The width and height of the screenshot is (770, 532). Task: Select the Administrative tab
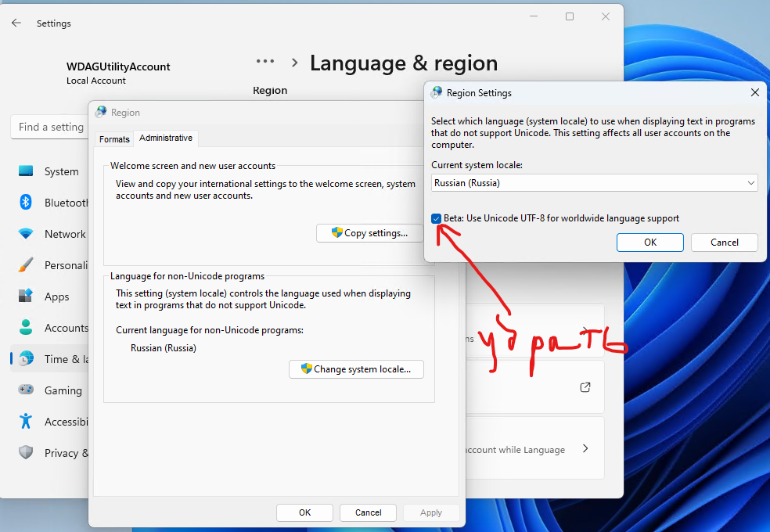click(165, 138)
